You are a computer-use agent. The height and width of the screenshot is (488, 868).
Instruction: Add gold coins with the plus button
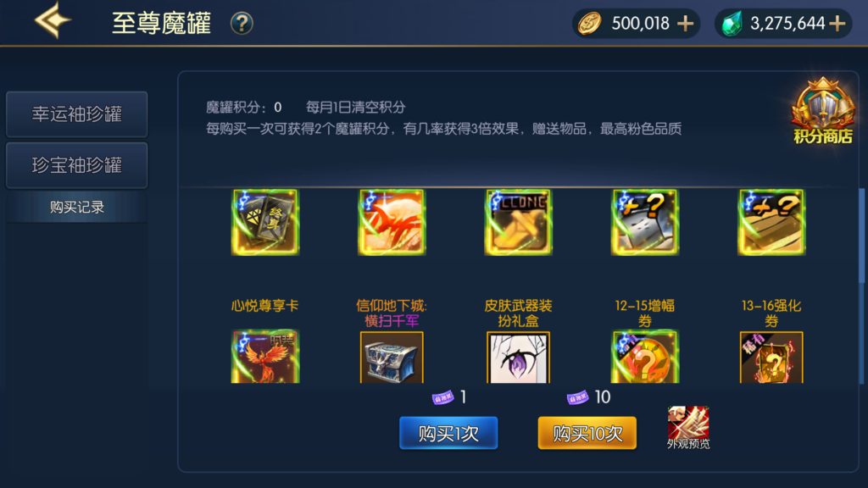pos(685,24)
